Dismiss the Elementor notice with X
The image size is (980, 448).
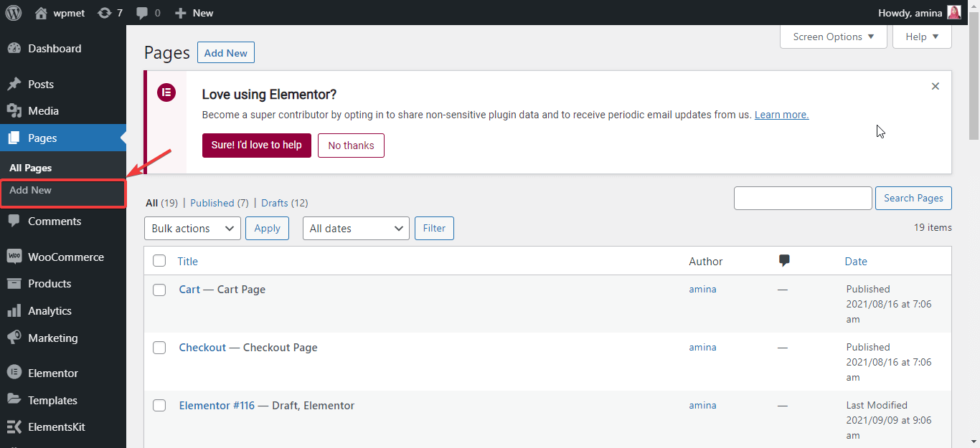(935, 86)
